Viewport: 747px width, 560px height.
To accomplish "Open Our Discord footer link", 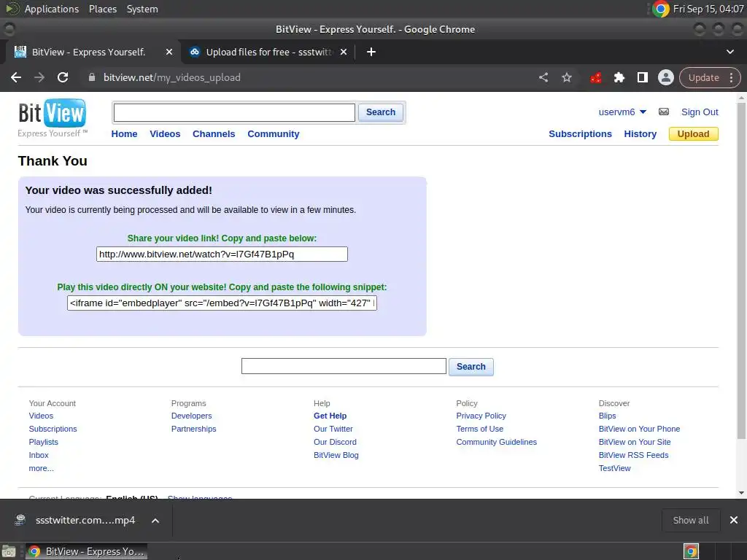I will [335, 442].
